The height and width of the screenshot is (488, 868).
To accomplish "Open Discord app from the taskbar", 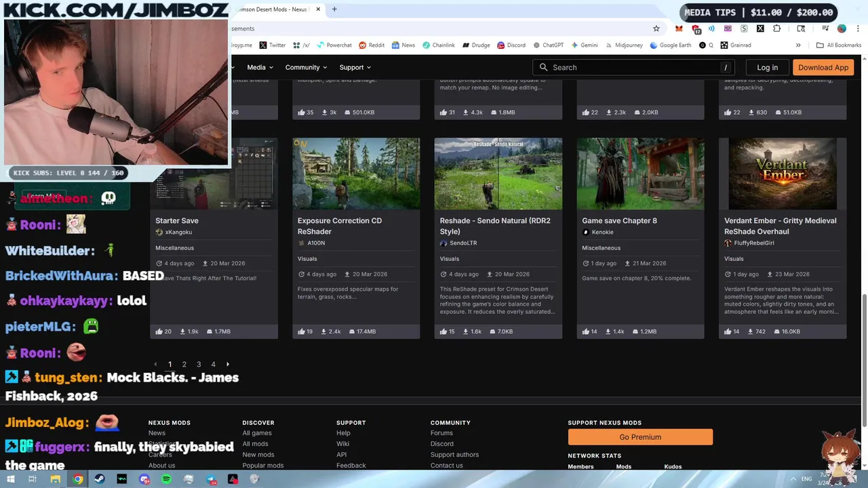I will (144, 479).
